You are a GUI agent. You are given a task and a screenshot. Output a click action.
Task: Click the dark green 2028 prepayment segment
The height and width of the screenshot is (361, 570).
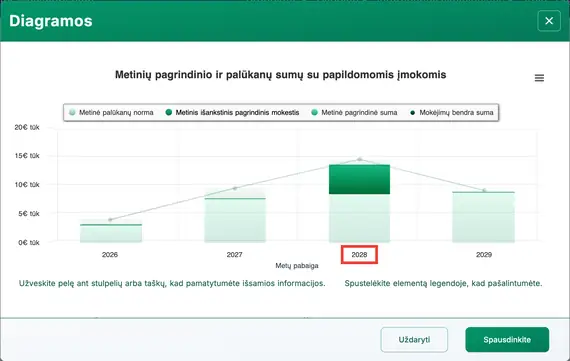pyautogui.click(x=360, y=179)
